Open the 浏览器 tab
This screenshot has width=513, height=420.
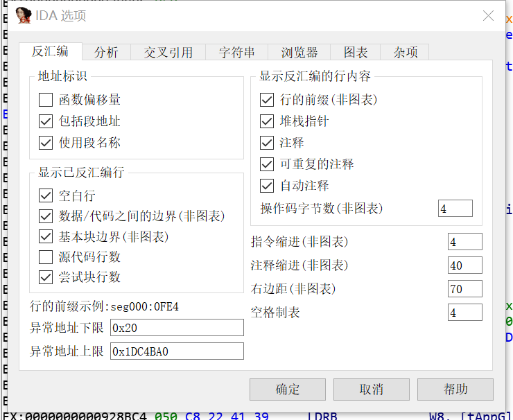click(x=299, y=53)
